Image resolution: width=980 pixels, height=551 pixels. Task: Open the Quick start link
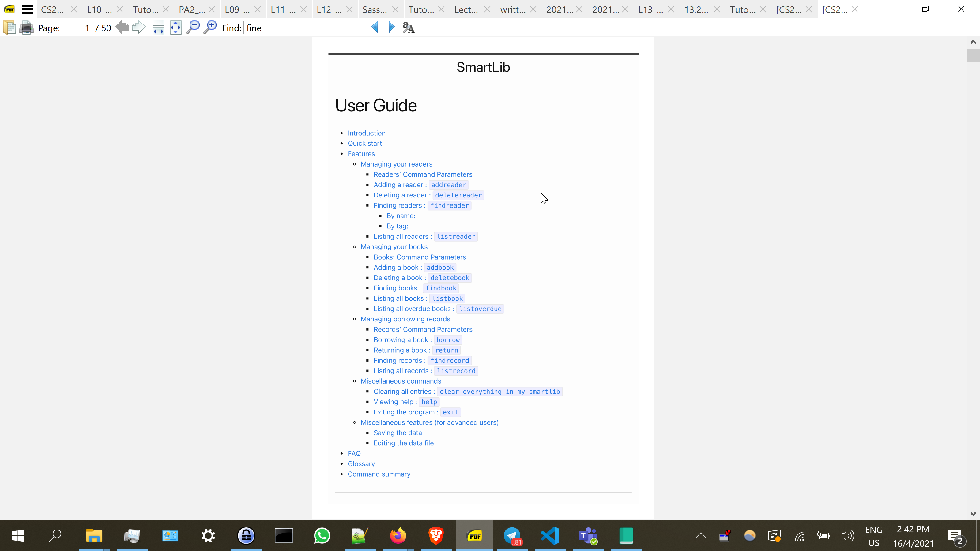[364, 143]
